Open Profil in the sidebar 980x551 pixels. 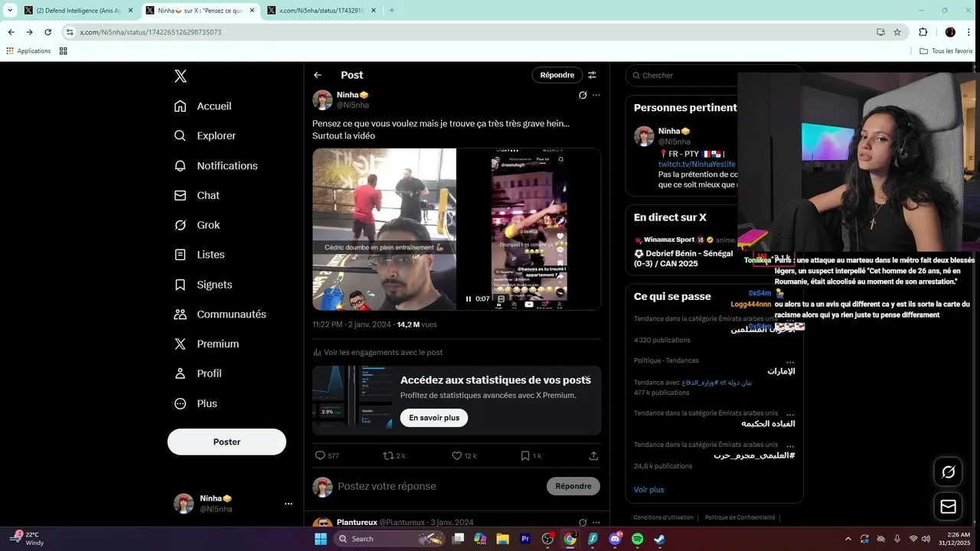pos(198,373)
